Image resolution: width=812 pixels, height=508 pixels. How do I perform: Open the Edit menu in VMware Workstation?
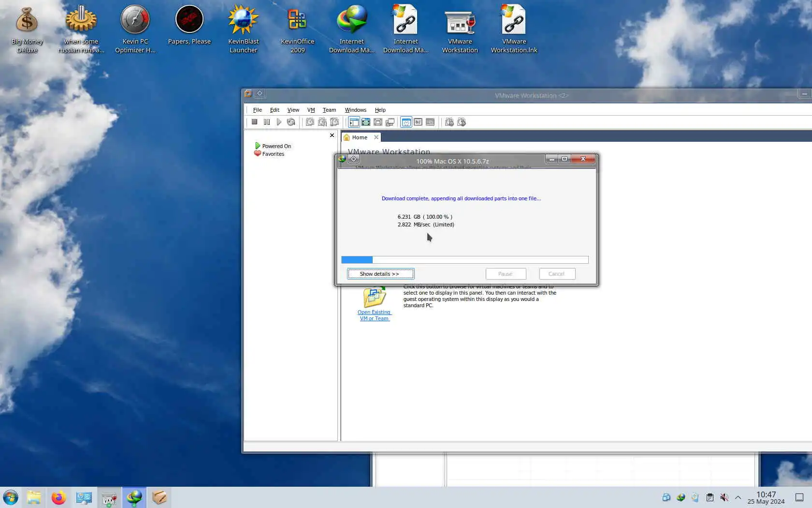tap(275, 110)
